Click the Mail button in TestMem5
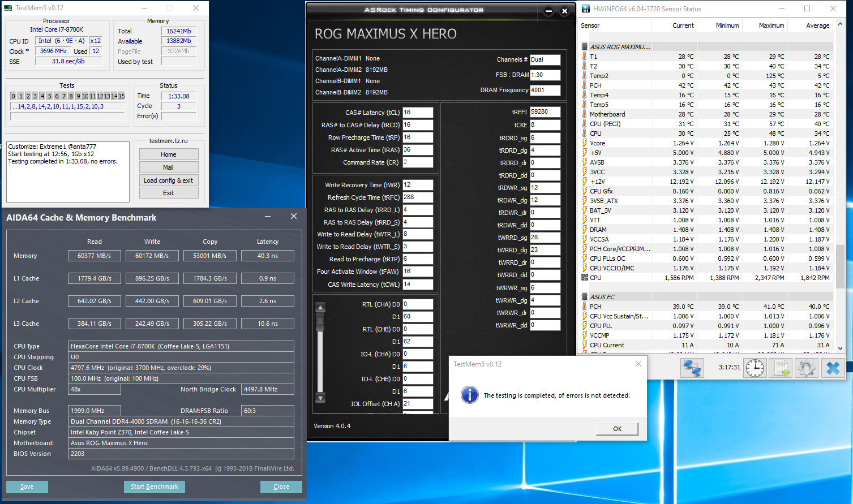The image size is (853, 504). 169,167
